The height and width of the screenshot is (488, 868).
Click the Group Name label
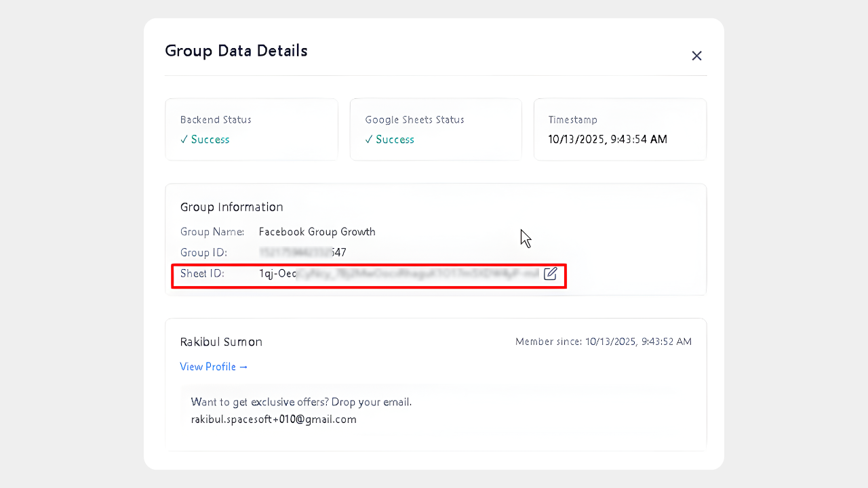pyautogui.click(x=212, y=232)
